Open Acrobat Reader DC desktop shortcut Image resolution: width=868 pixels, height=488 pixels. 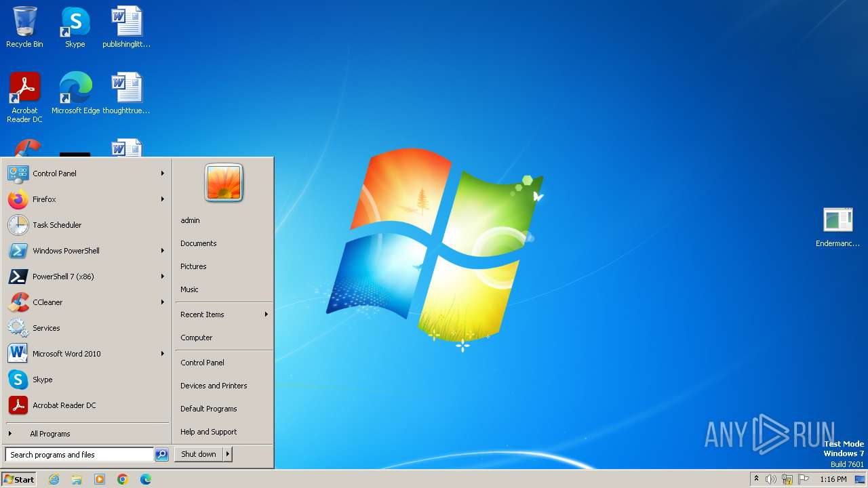tap(24, 97)
